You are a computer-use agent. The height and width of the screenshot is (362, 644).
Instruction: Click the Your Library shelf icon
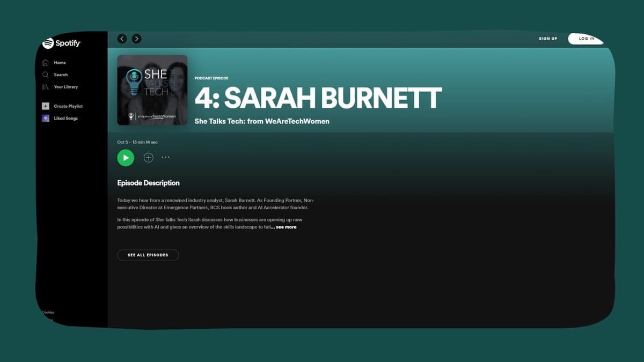(46, 87)
